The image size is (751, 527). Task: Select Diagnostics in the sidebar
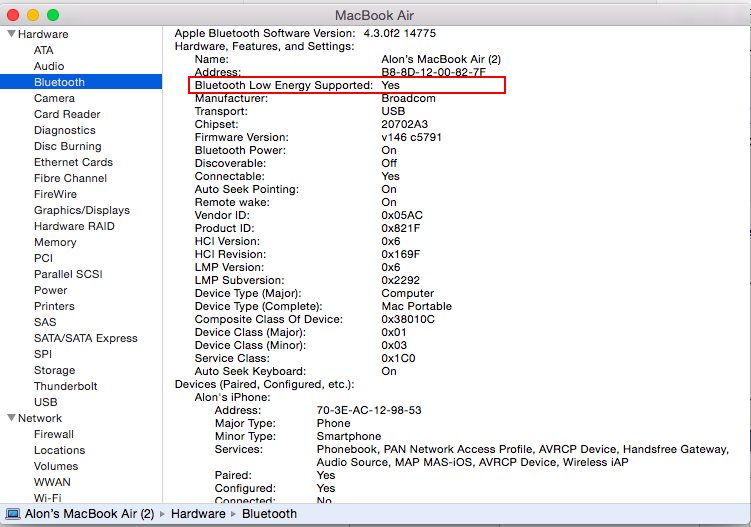(65, 130)
